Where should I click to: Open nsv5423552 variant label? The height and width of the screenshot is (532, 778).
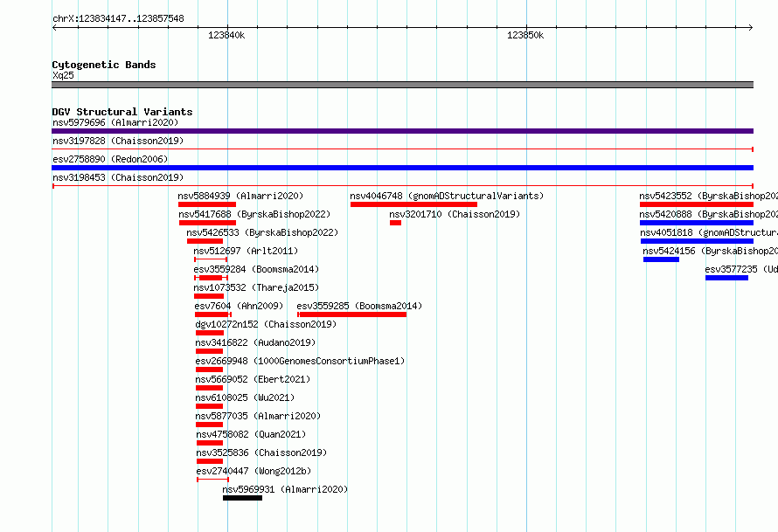click(x=709, y=196)
